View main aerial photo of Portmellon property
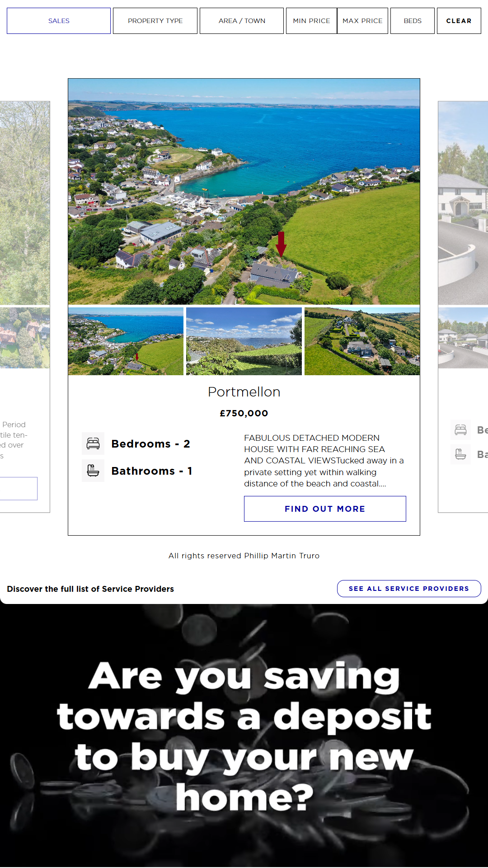 click(244, 192)
